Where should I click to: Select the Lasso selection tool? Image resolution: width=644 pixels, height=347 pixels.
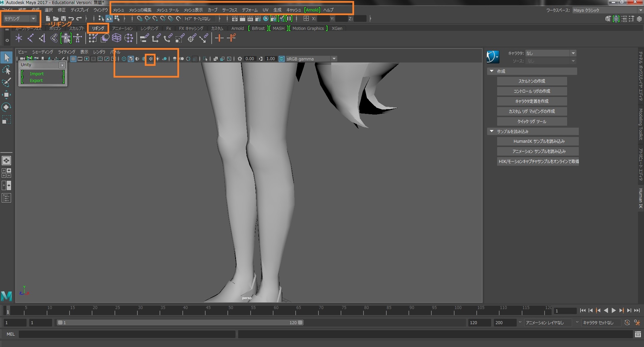pyautogui.click(x=6, y=71)
